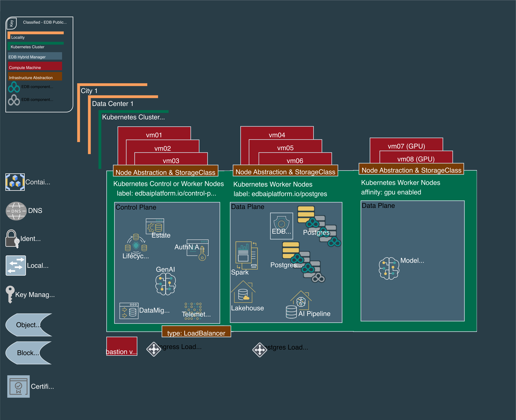Viewport: 516px width, 420px height.
Task: Click the Block storage shape
Action: (x=29, y=353)
